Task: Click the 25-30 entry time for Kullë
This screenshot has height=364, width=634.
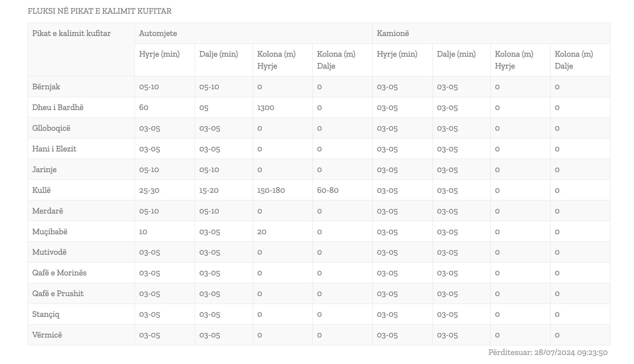Action: click(149, 190)
